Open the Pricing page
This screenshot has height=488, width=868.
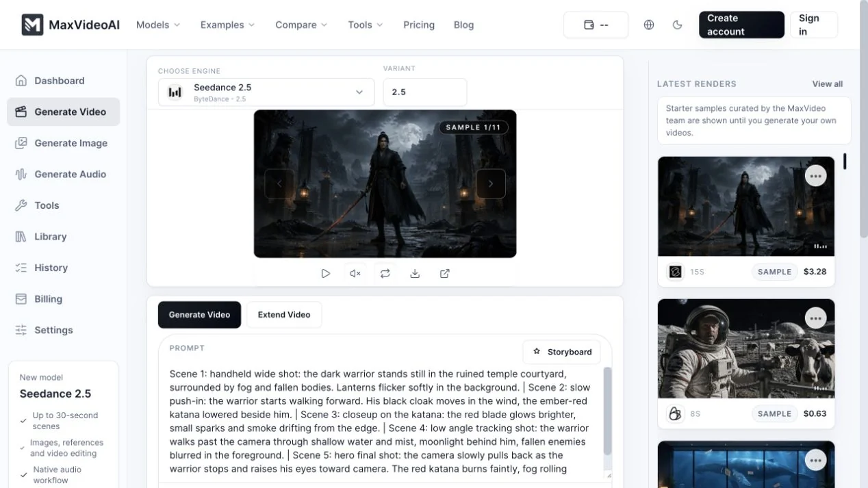[419, 25]
